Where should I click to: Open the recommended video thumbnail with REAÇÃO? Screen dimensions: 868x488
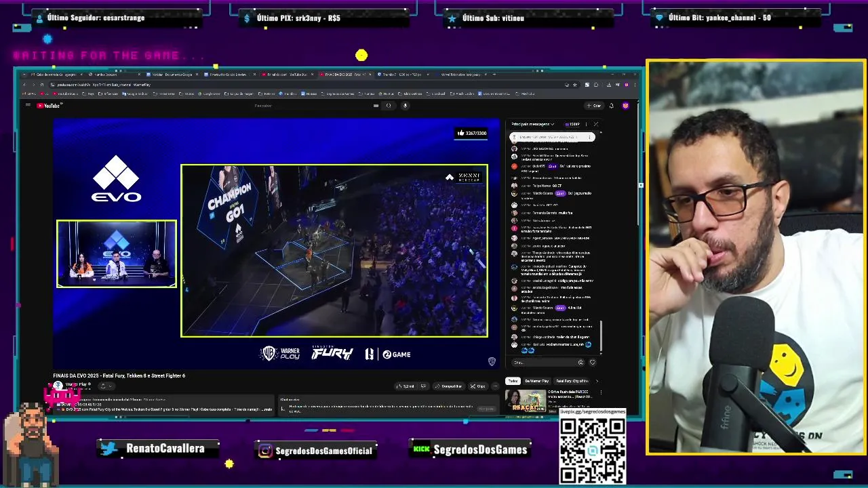525,401
